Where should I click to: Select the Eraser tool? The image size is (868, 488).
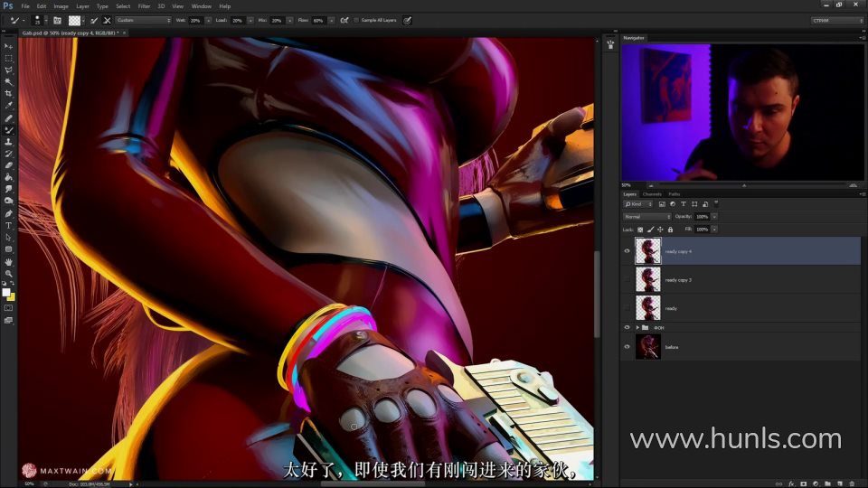pos(8,164)
